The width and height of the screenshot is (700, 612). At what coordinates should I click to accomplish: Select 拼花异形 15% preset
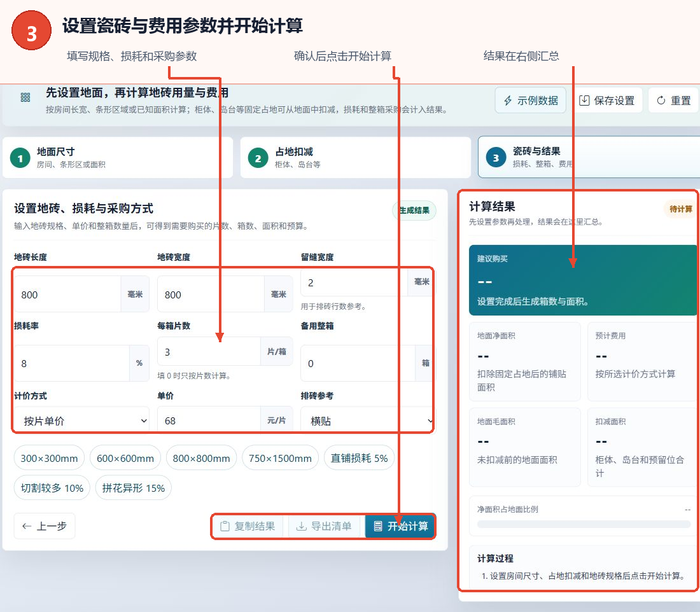[x=134, y=488]
